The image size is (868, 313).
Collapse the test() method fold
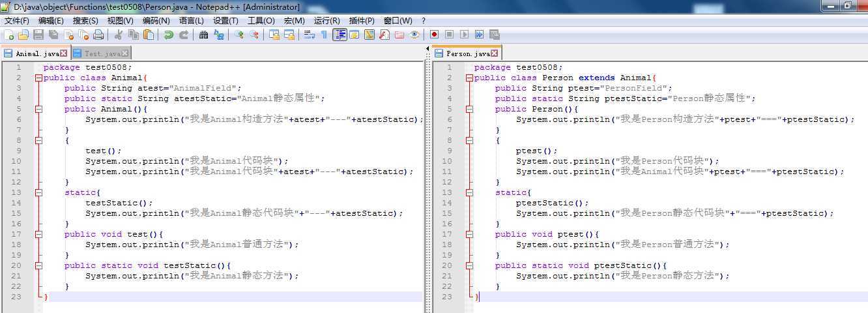[38, 234]
